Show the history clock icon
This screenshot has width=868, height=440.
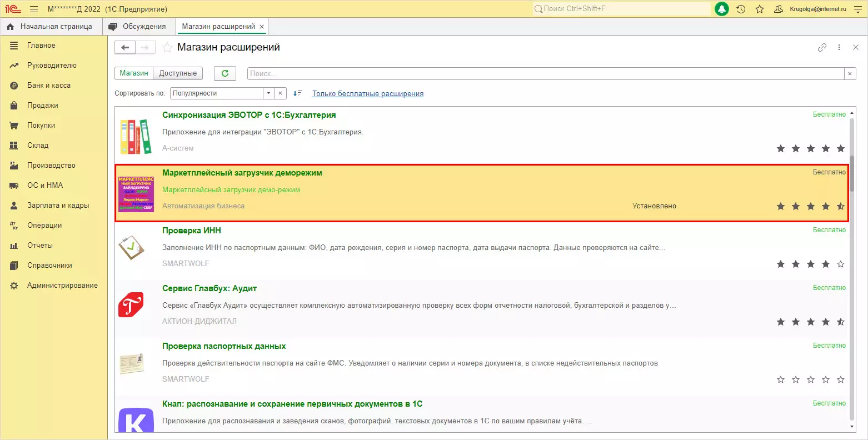click(x=741, y=9)
